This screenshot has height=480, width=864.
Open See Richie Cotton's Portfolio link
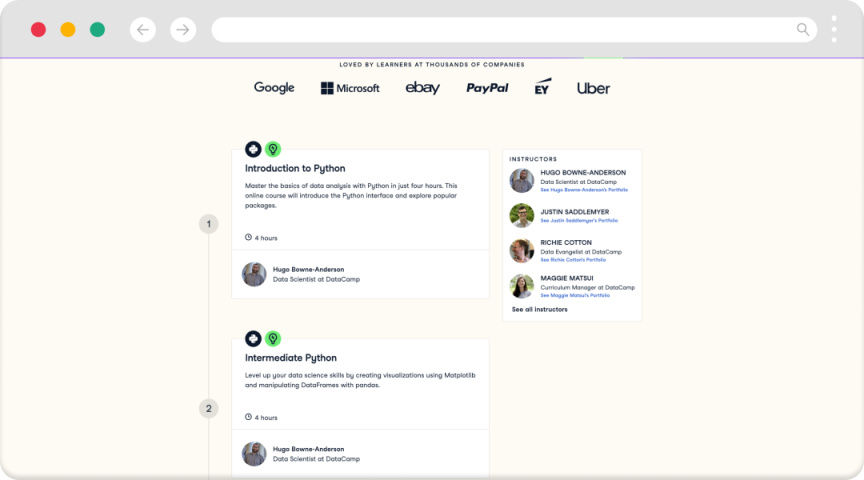573,260
